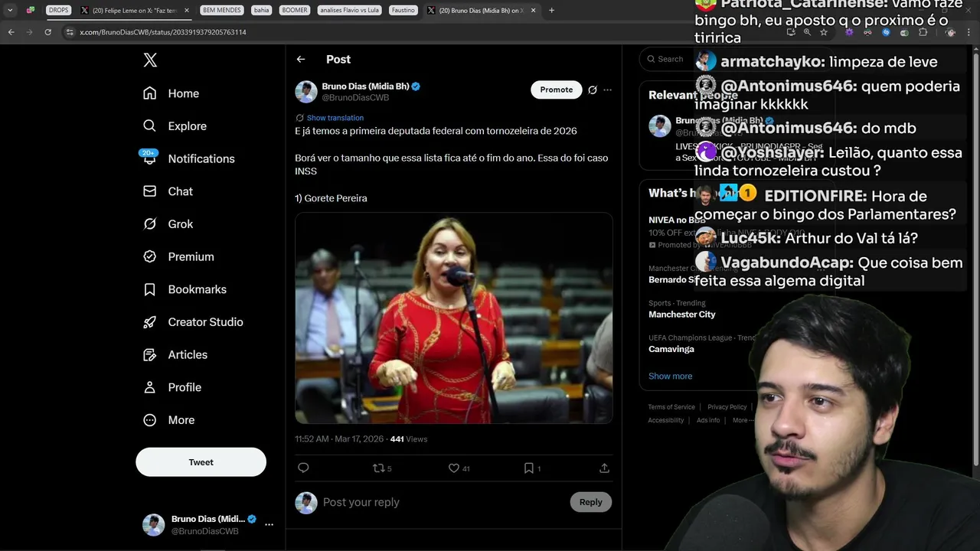
Task: Launch Grok from the sidebar
Action: (168, 224)
